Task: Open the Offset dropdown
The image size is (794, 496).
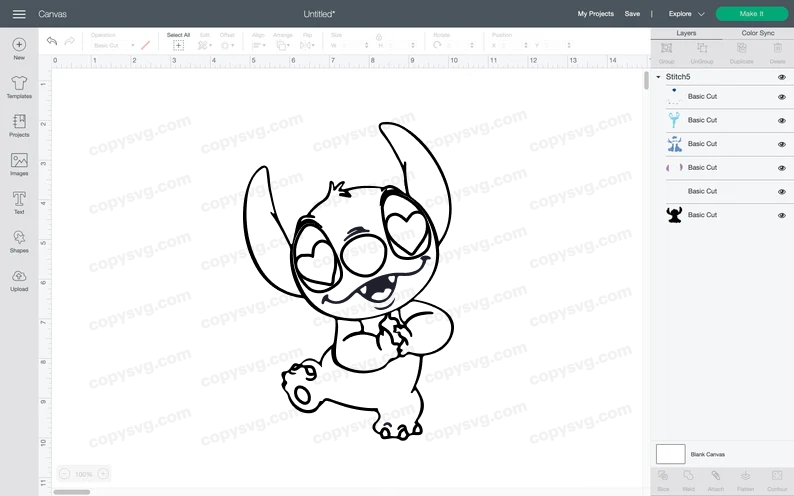Action: (x=227, y=46)
